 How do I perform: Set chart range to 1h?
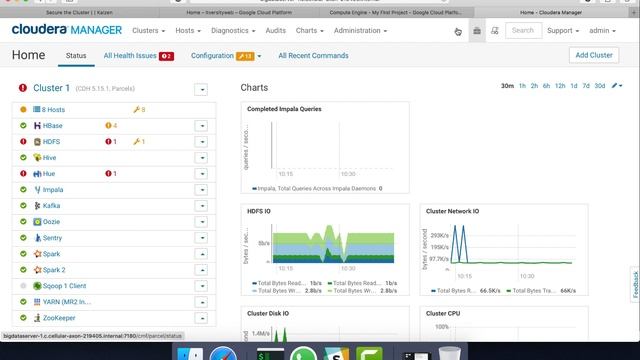(x=522, y=86)
